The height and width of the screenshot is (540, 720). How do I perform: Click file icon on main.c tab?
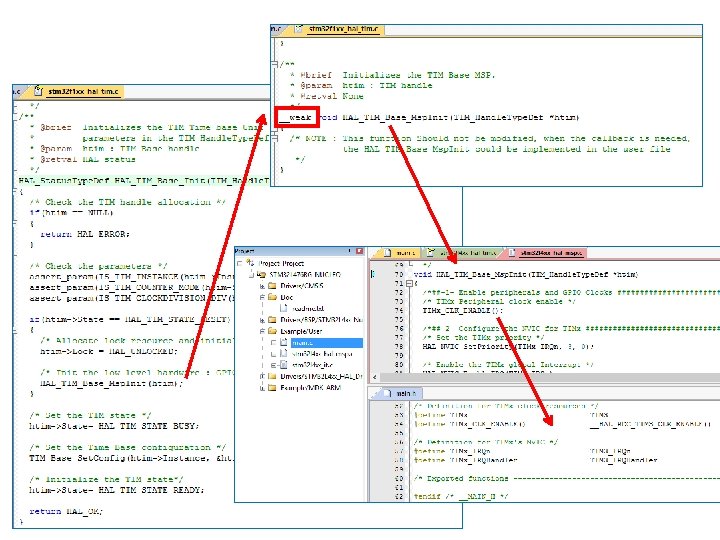click(x=388, y=253)
